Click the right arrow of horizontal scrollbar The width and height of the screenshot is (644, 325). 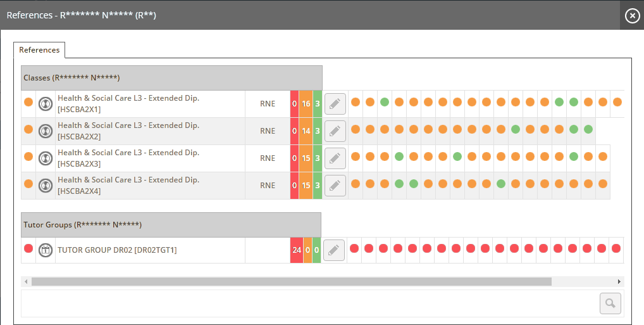point(619,281)
